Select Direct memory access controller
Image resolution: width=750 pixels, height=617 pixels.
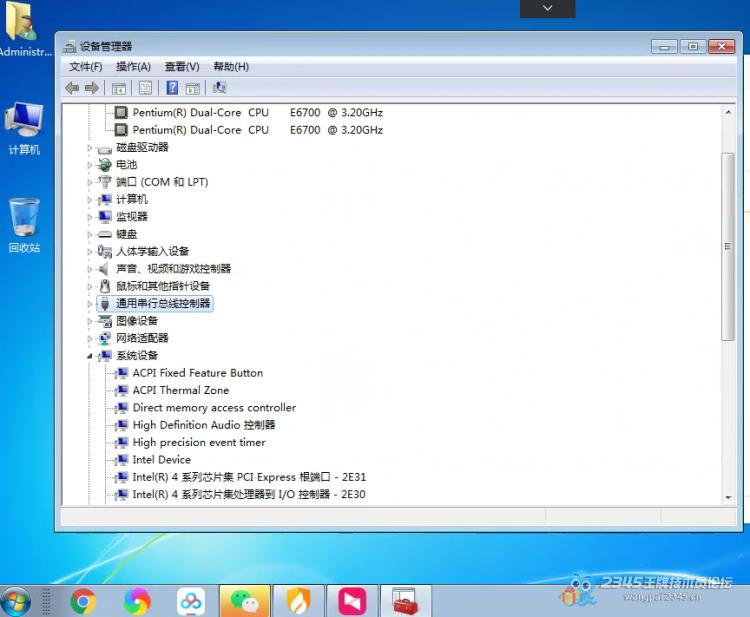[x=214, y=408]
